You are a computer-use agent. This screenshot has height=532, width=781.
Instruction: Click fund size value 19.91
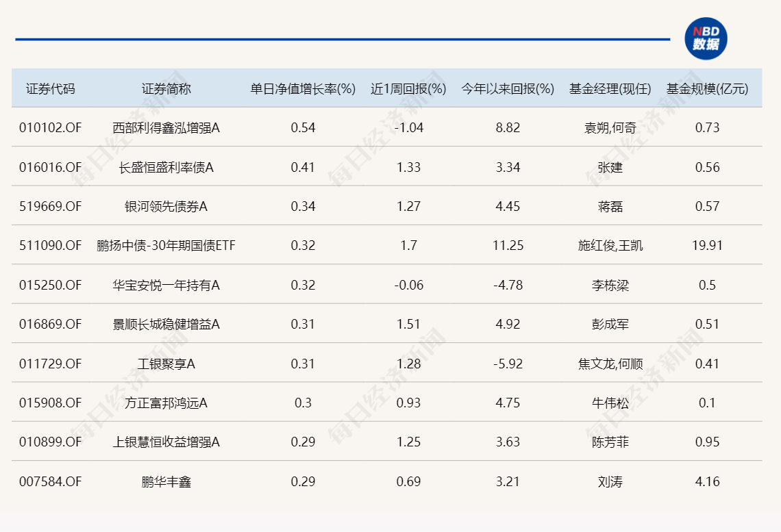[707, 245]
